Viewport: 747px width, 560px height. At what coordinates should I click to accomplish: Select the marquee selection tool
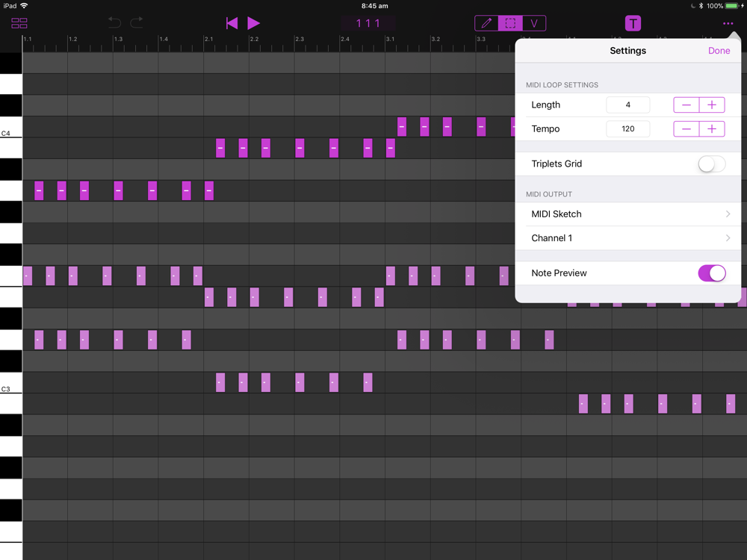510,23
